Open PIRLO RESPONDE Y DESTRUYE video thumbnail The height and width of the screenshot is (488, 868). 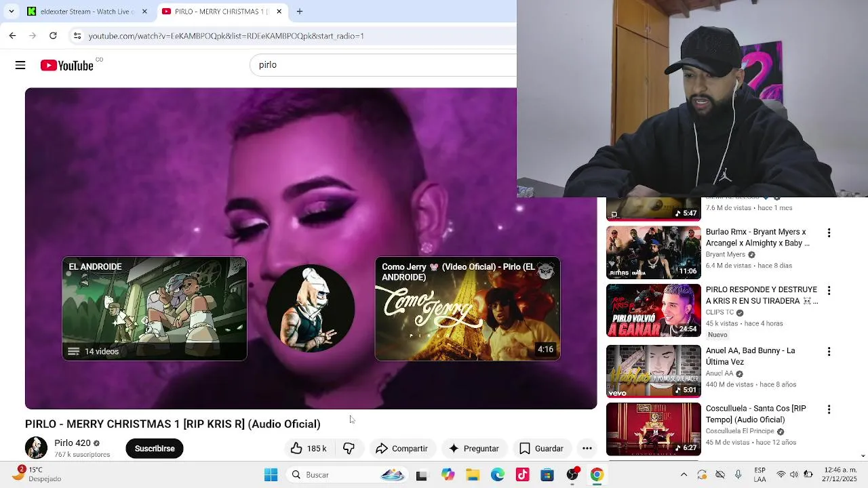coord(654,310)
